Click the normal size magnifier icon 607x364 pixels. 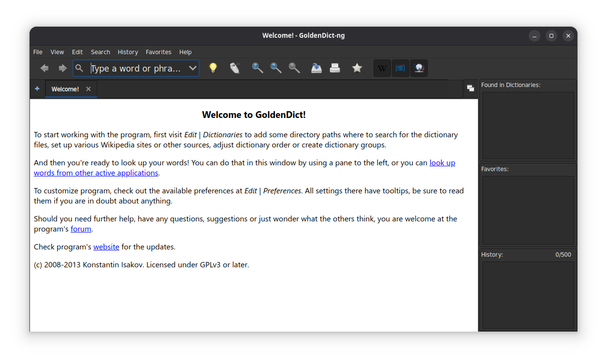(294, 68)
